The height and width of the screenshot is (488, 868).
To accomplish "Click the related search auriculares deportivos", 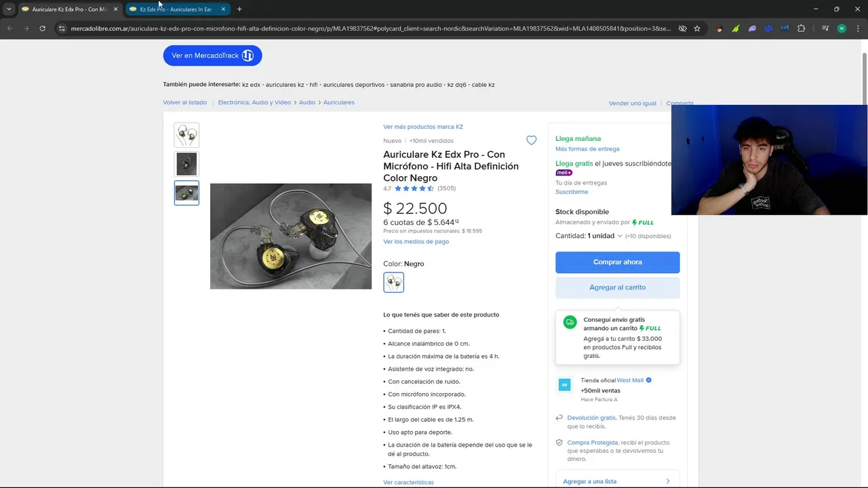I will (355, 85).
